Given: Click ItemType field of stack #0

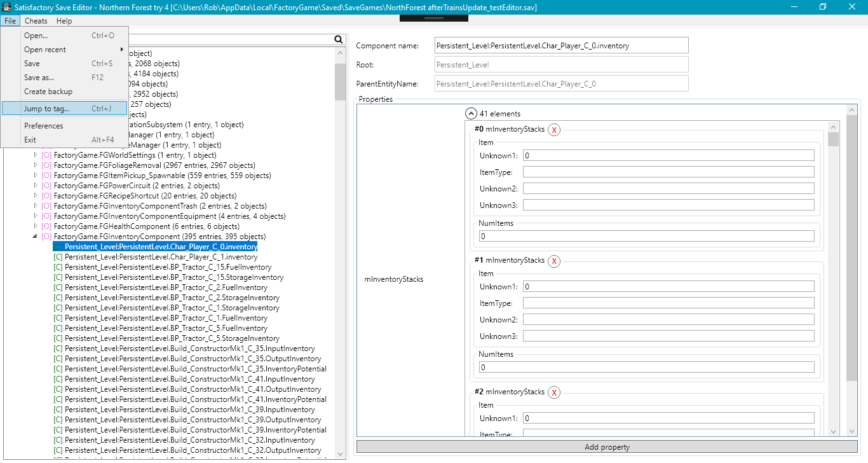Looking at the screenshot, I should [x=668, y=172].
